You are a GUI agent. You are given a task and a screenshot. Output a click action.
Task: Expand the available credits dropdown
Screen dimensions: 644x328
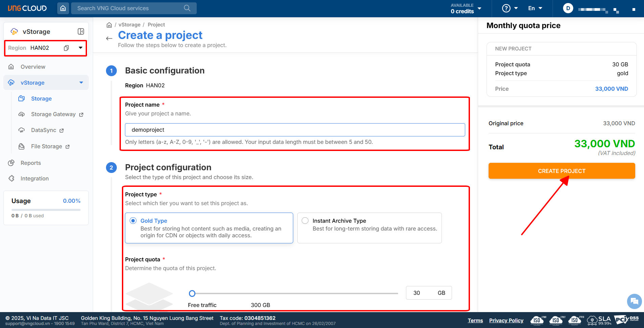tap(479, 8)
